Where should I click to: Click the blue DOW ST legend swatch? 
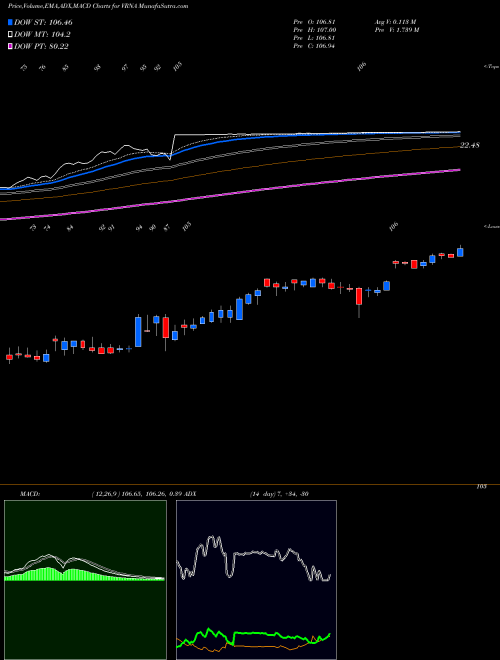click(11, 23)
